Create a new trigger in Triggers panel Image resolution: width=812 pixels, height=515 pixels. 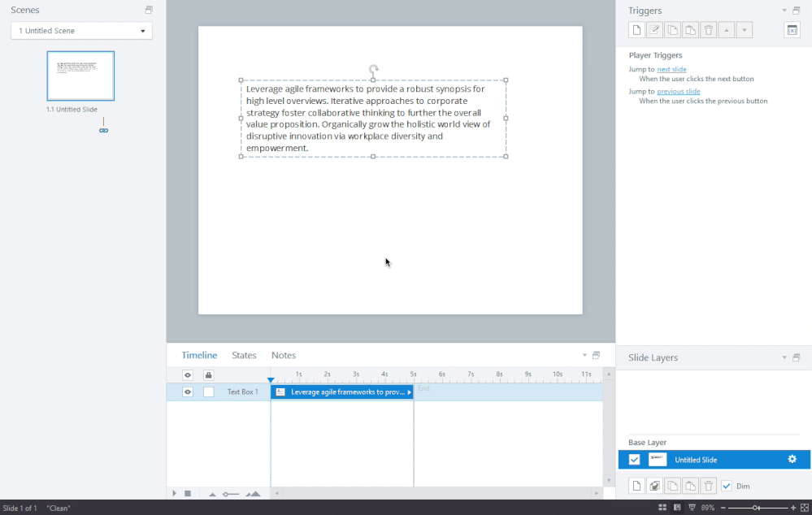tap(636, 30)
